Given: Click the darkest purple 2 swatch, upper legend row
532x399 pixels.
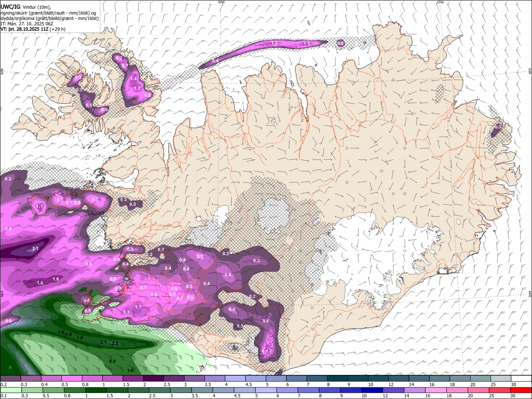Looking at the screenshot, I should 153,379.
